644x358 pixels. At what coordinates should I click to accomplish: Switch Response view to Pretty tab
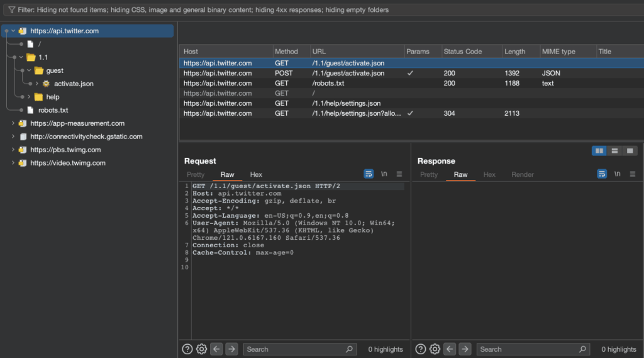coord(429,174)
